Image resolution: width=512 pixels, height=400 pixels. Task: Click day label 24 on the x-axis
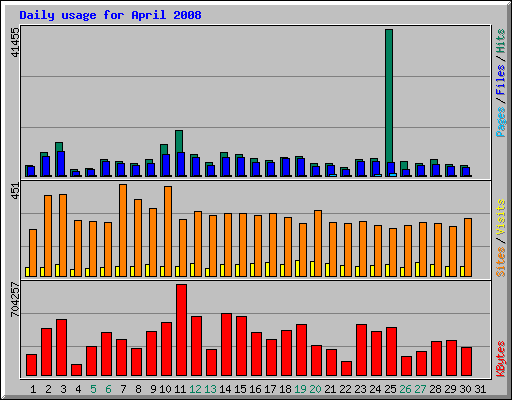(x=375, y=389)
